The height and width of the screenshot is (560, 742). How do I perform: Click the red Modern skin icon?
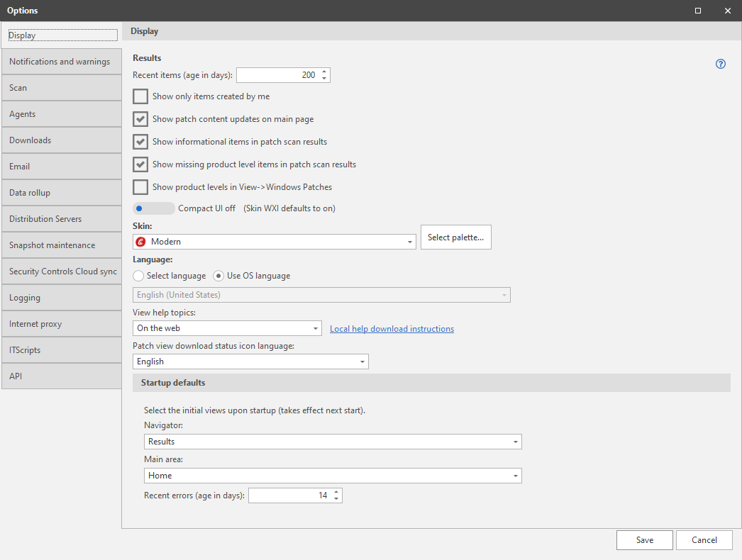[x=140, y=242]
